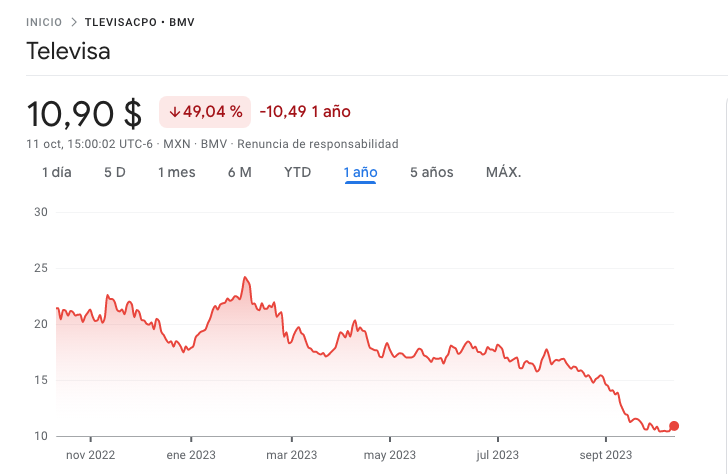Click the chart peak near February 2023
Viewport: 728px width, 474px height.
tap(245, 278)
